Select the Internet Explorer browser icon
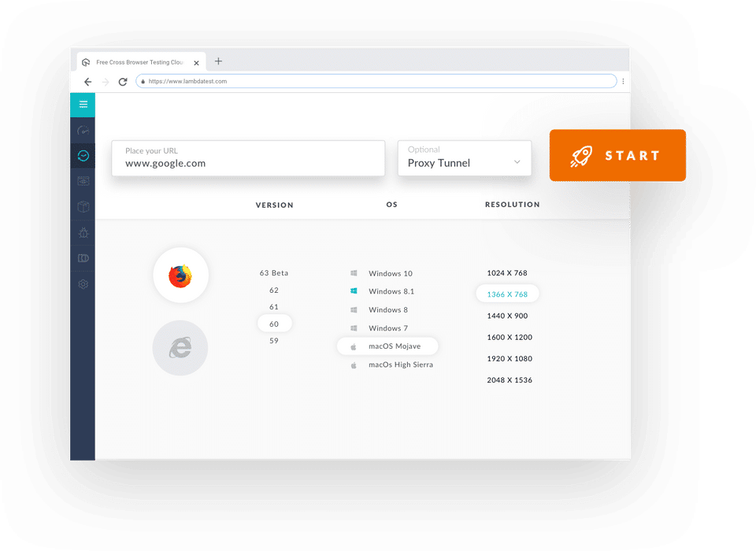 (x=180, y=348)
